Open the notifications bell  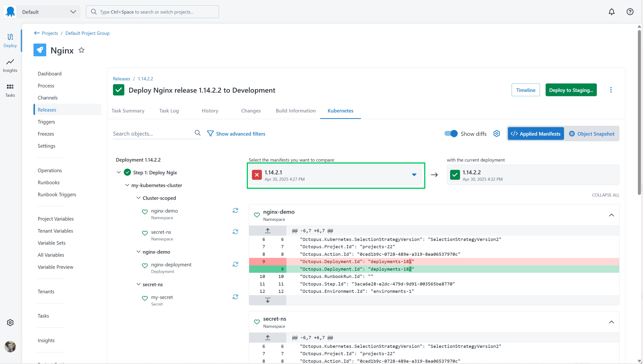click(611, 12)
